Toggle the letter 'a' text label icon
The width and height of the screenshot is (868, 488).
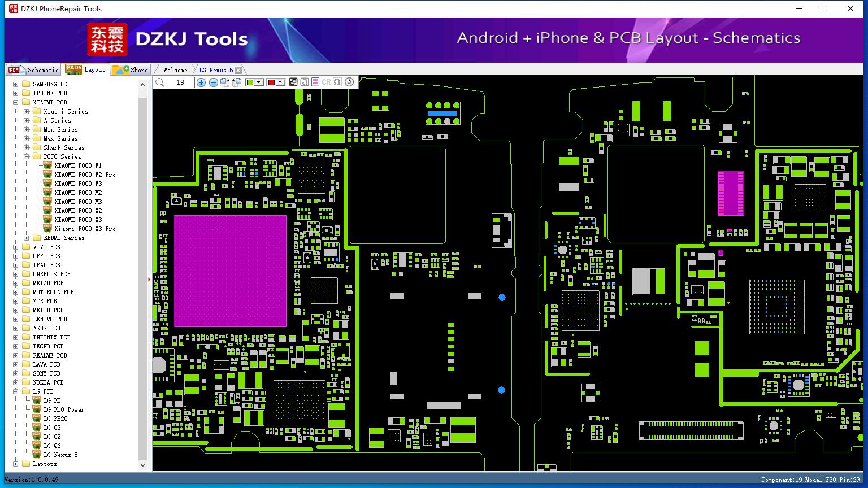(305, 82)
